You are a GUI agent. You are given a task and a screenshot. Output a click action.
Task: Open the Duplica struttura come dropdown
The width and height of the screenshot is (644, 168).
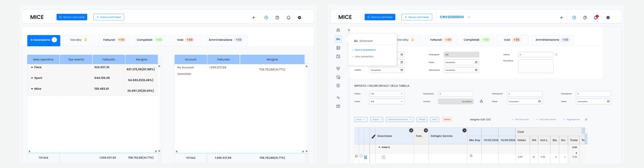[400, 119]
